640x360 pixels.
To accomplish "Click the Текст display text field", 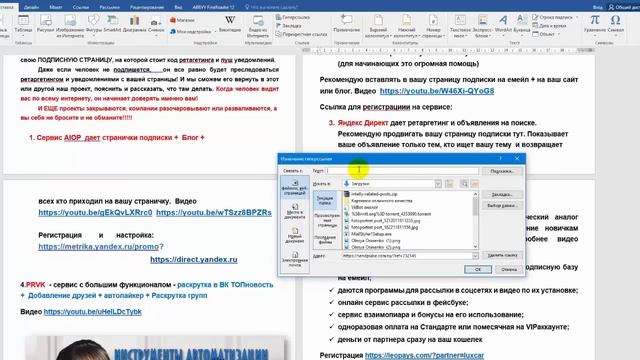I will point(402,171).
